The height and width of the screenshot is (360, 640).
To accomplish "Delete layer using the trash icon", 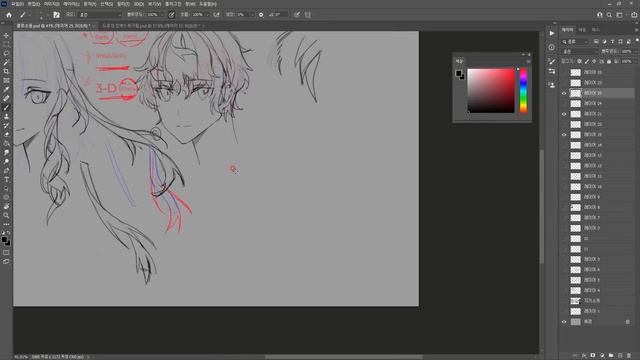I will click(629, 356).
